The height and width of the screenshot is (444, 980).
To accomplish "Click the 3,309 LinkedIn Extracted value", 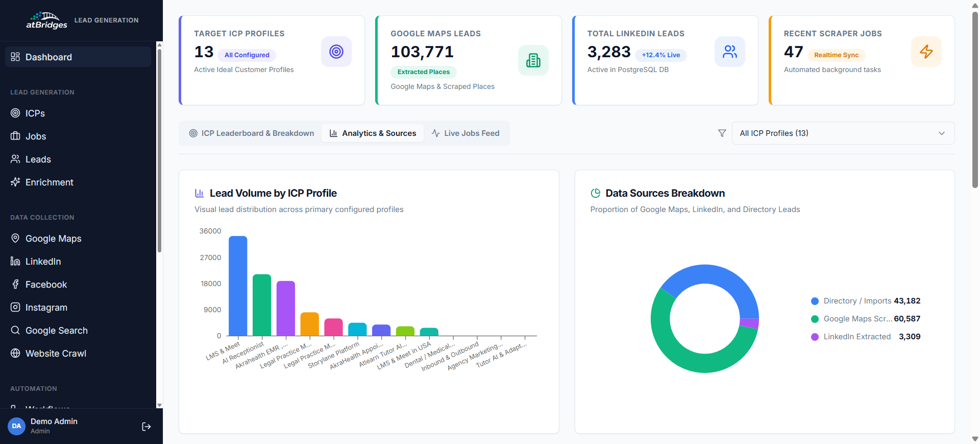I will (x=910, y=337).
